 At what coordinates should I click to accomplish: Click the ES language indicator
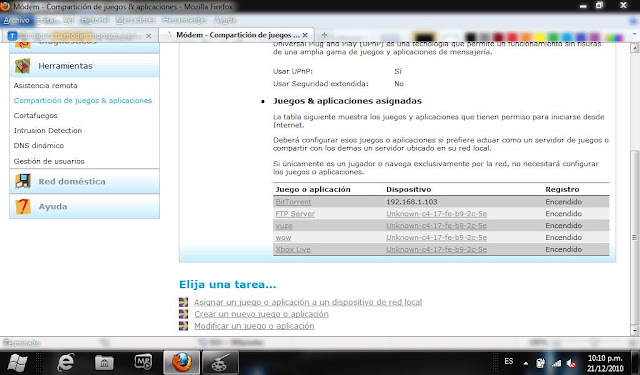[509, 361]
